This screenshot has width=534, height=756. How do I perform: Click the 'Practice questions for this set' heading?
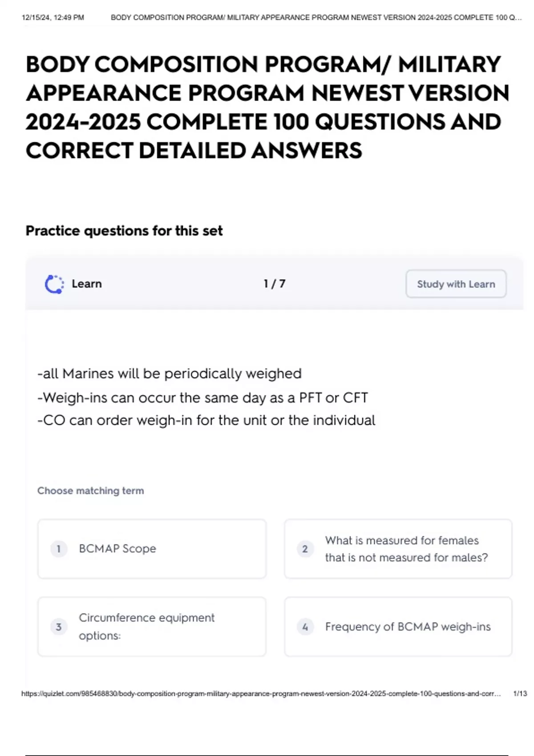click(124, 231)
